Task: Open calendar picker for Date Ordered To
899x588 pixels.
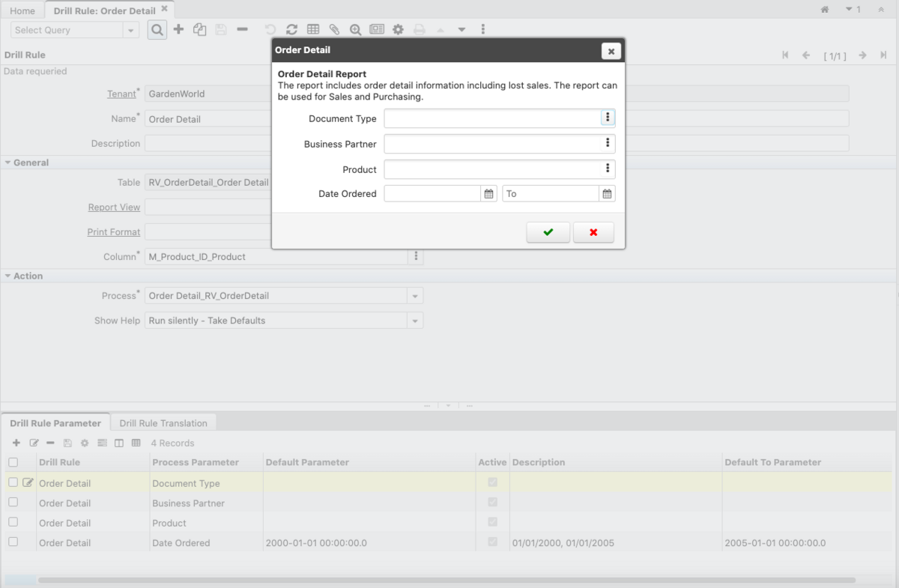Action: tap(608, 194)
